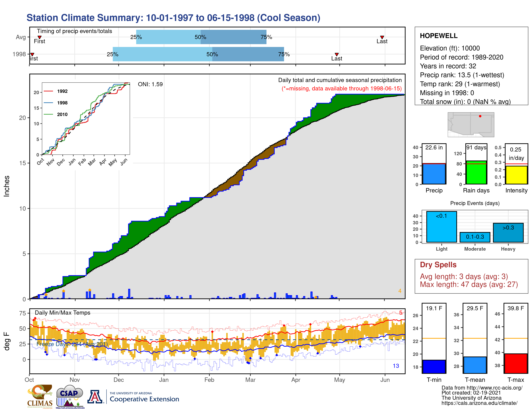Click the Avg '25%' timing bar label
The height and width of the screenshot is (411, 532).
pos(136,37)
